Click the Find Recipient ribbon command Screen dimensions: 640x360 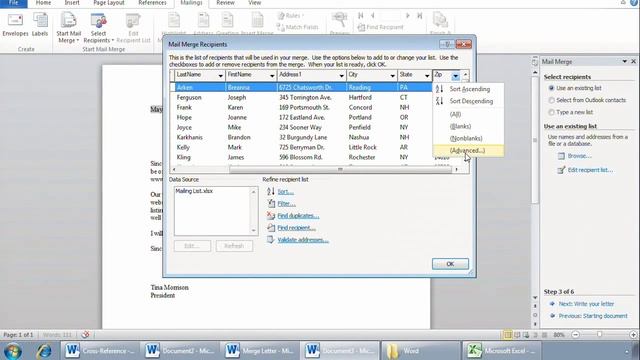[x=380, y=27]
